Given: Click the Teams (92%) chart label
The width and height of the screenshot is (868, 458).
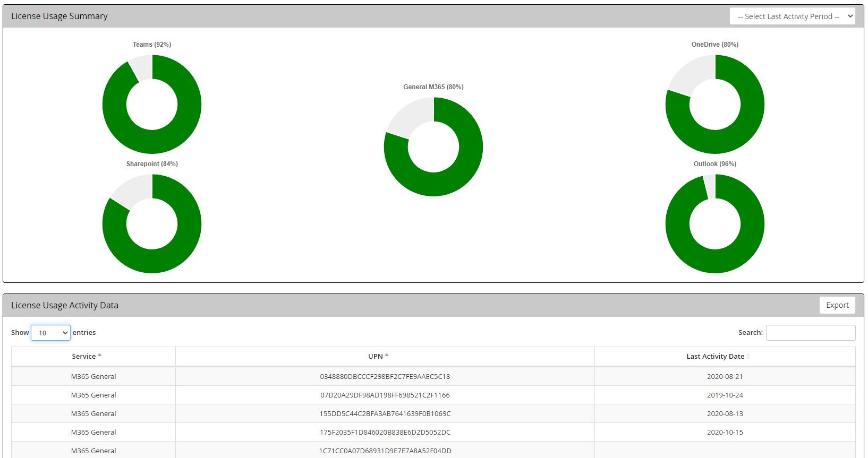Looking at the screenshot, I should [152, 45].
